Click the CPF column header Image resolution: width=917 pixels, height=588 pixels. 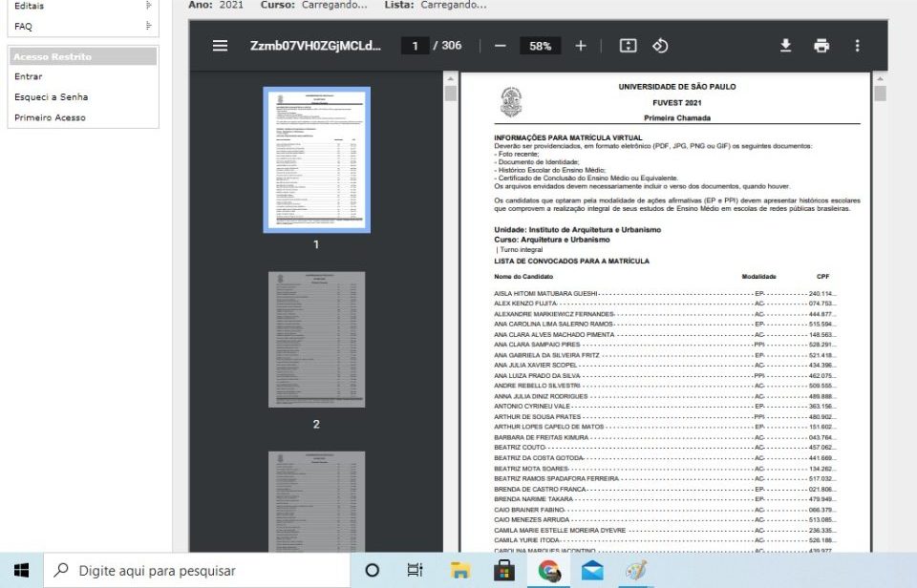pos(822,277)
